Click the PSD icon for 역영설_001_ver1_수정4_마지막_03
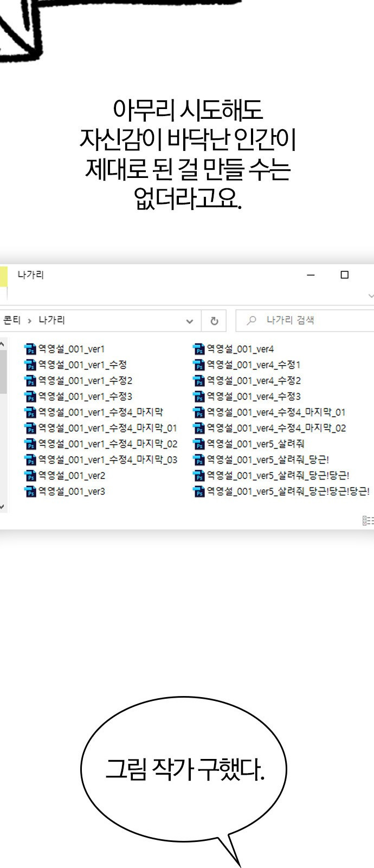374x868 pixels. pos(30,460)
